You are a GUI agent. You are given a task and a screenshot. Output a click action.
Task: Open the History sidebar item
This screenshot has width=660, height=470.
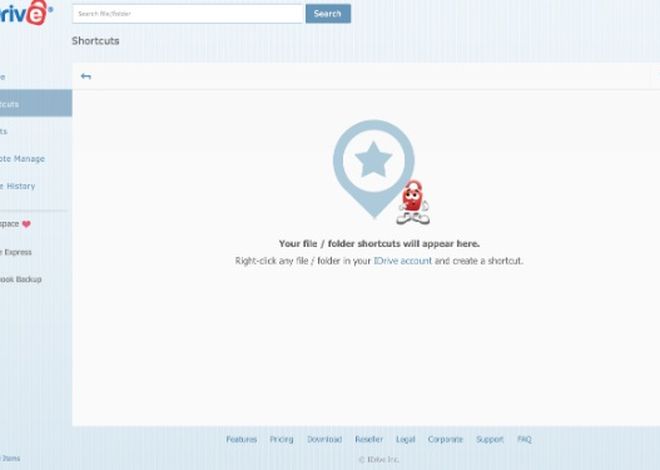coord(17,186)
